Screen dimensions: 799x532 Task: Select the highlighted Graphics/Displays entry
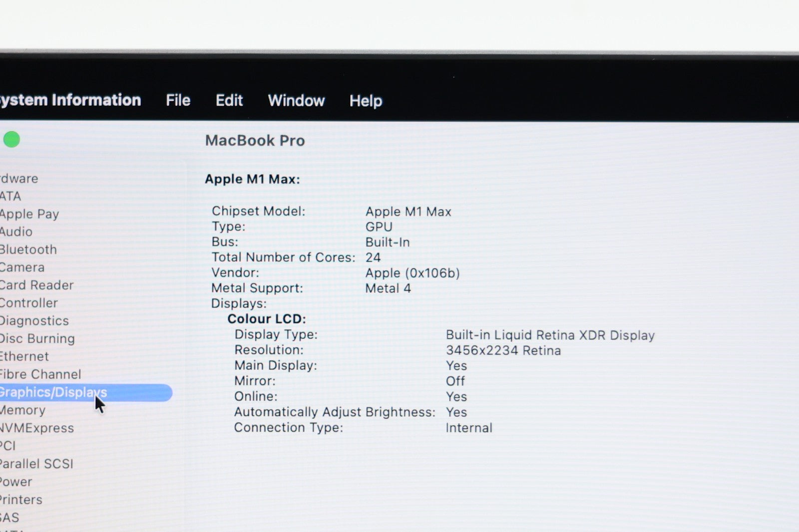tap(53, 392)
